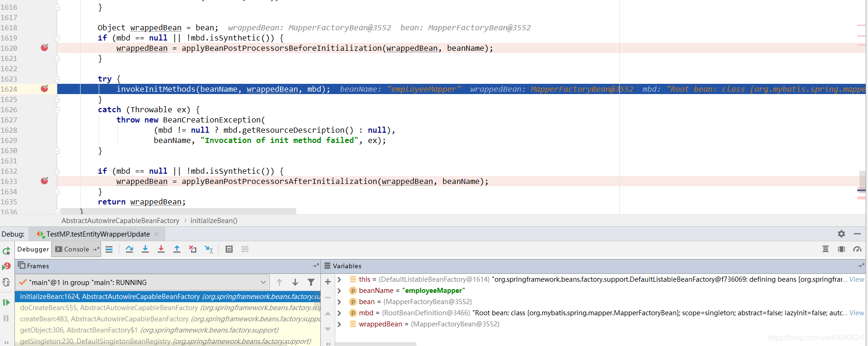Collapse the code fold at line 1619
Image resolution: width=868 pixels, height=346 pixels.
click(57, 38)
